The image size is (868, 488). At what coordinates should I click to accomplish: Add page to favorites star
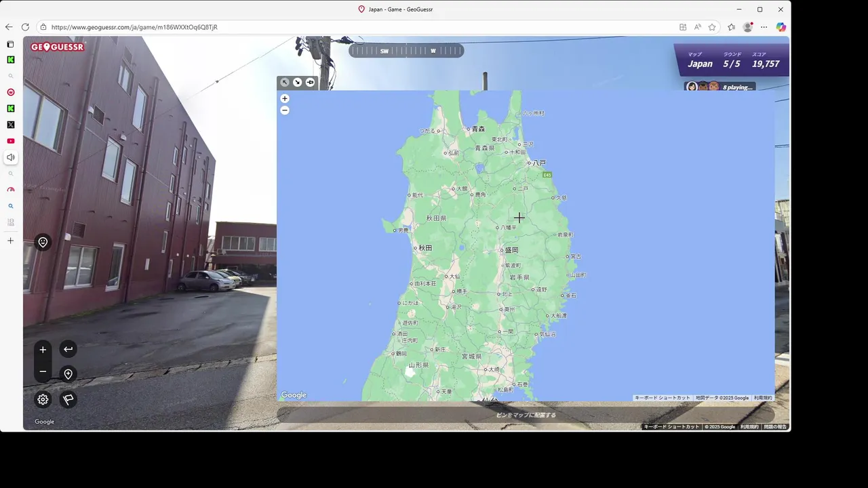tap(712, 27)
